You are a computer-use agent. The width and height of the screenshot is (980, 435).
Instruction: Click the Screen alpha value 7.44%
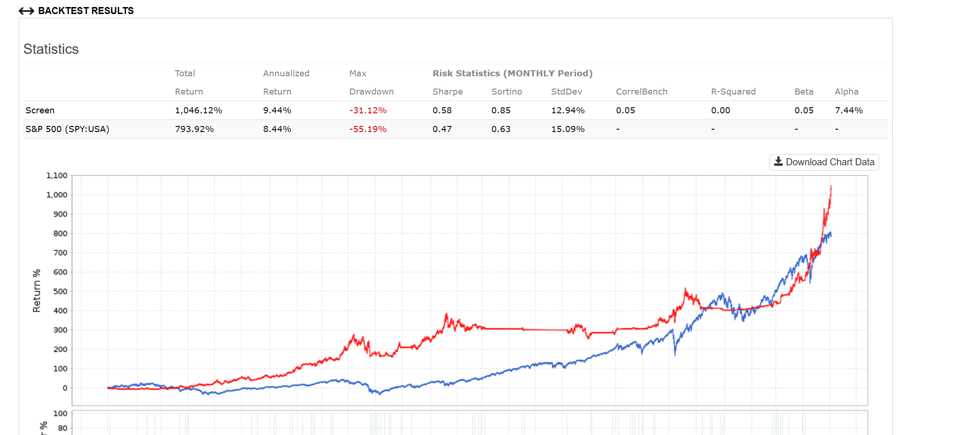848,111
